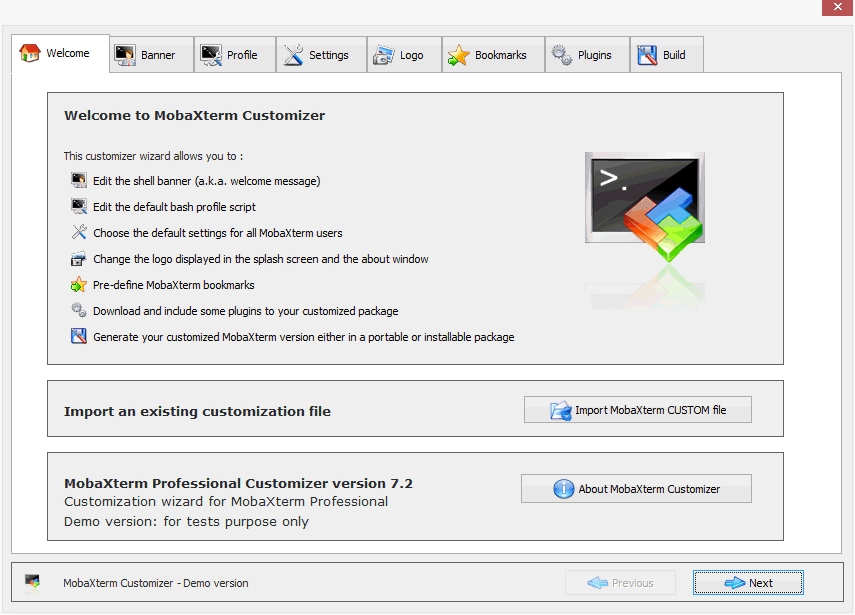855x615 pixels.
Task: Click the star icon on the Bookmarks tab
Action: point(458,54)
